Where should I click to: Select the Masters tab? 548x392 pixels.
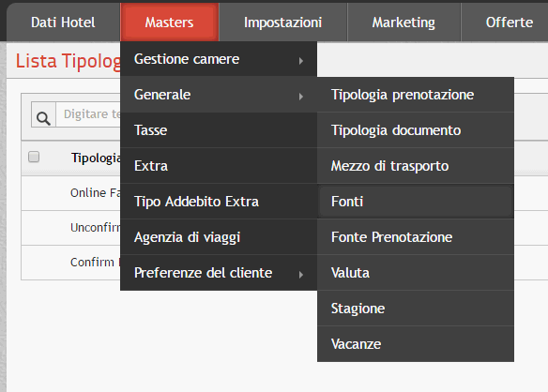(170, 23)
